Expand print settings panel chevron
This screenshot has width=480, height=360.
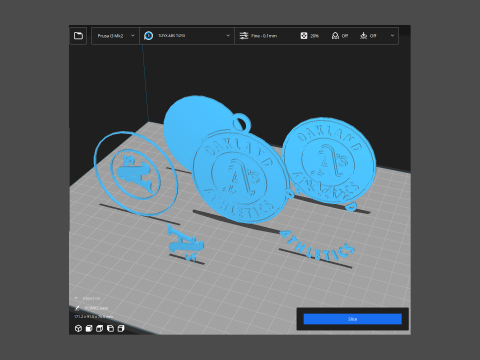tap(392, 36)
